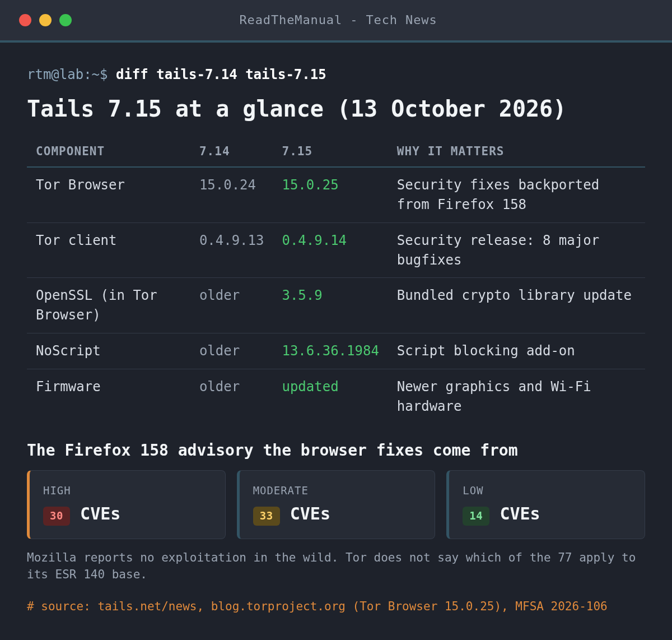Click the 7.15 column header
Screen dimensions: 672x640
pyautogui.click(x=297, y=151)
